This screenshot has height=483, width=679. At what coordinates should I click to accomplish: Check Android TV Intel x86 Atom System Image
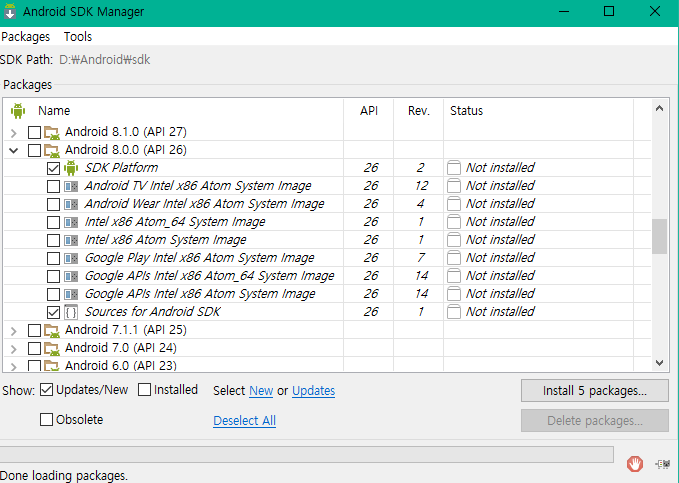pyautogui.click(x=53, y=186)
